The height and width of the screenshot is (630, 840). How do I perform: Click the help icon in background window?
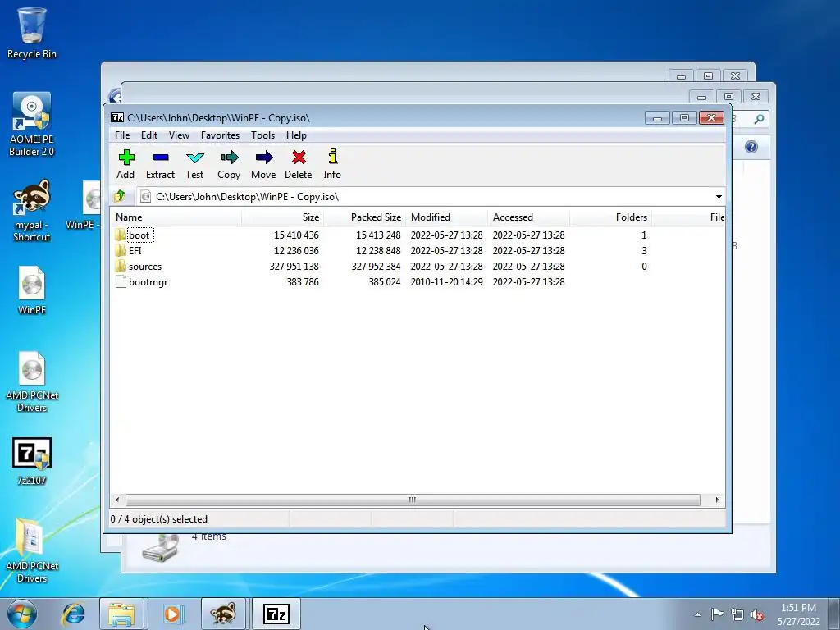click(x=751, y=147)
